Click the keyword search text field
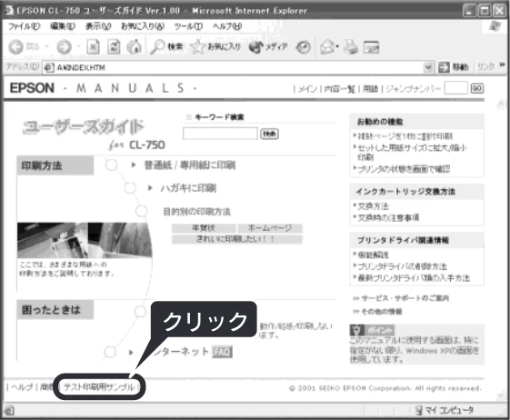This screenshot has height=420, width=510. coord(220,134)
